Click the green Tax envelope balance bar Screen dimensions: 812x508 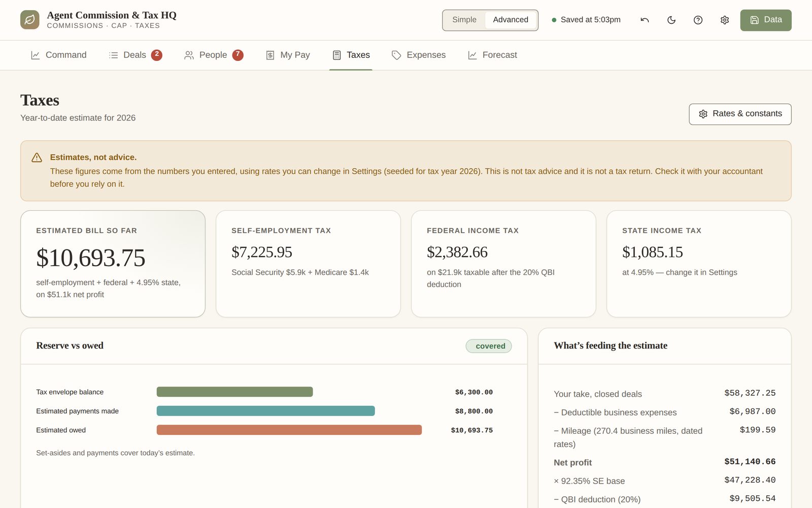coord(234,392)
